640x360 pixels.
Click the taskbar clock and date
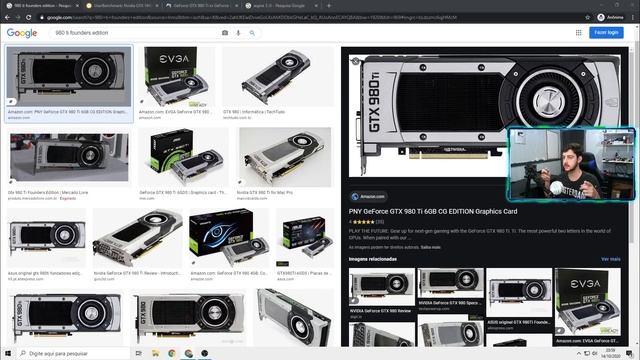coord(611,353)
